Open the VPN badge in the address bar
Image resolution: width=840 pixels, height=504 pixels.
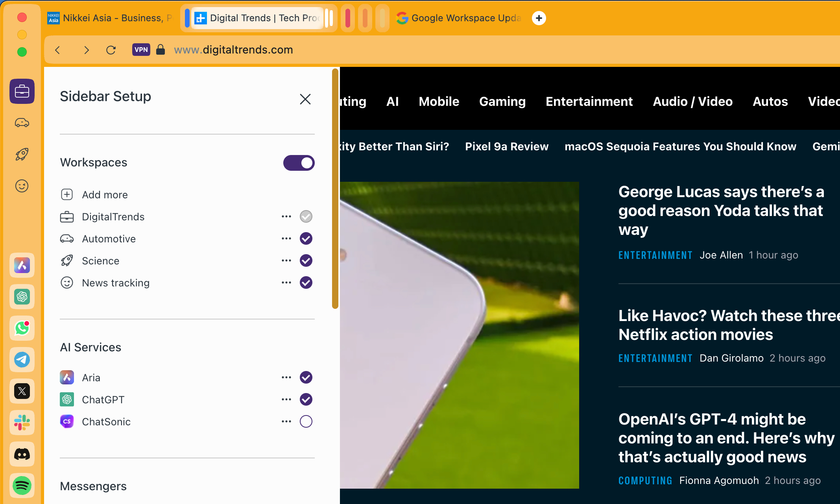point(141,50)
